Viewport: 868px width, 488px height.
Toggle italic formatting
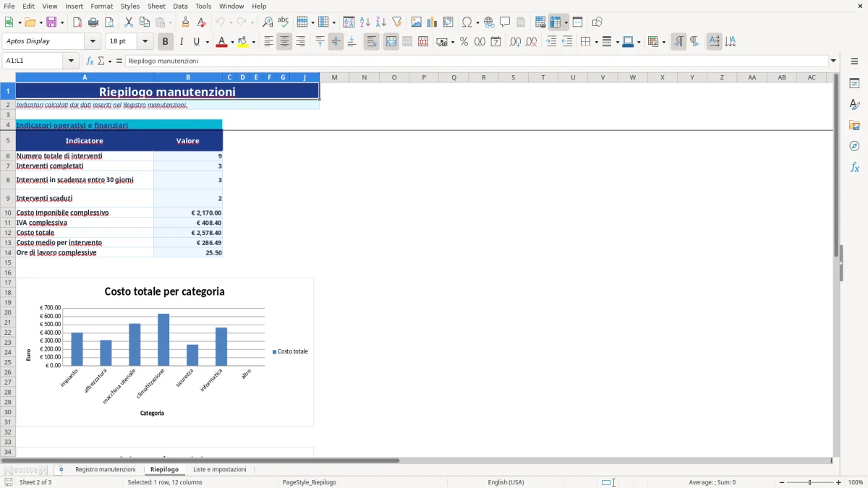tap(182, 42)
